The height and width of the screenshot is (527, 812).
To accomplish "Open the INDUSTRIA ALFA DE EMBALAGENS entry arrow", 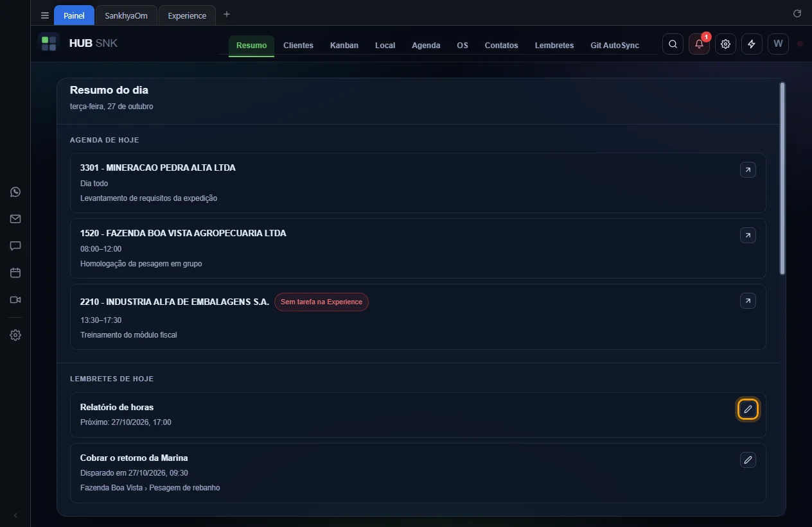I will [748, 301].
